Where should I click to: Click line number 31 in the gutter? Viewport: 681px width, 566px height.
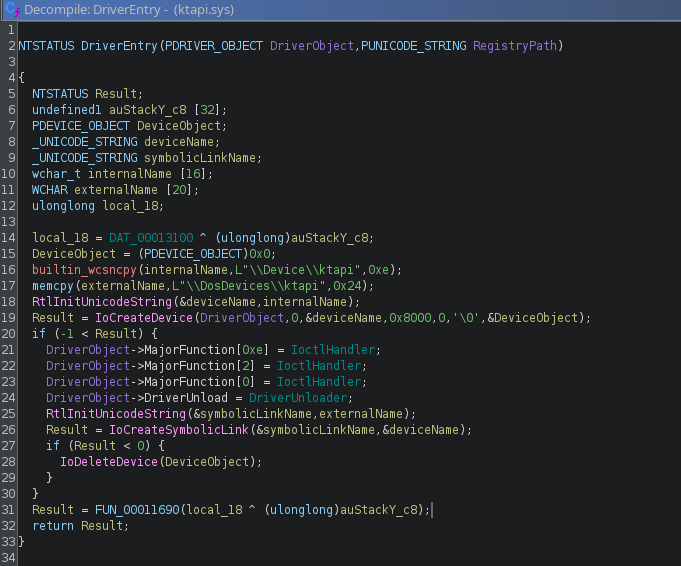[x=8, y=510]
